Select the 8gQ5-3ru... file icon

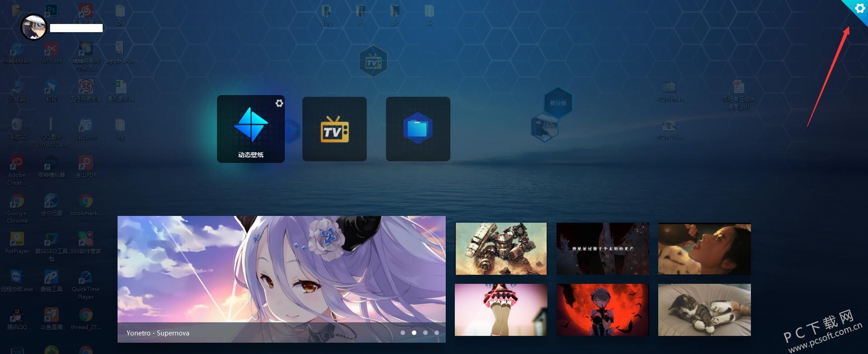(x=120, y=53)
